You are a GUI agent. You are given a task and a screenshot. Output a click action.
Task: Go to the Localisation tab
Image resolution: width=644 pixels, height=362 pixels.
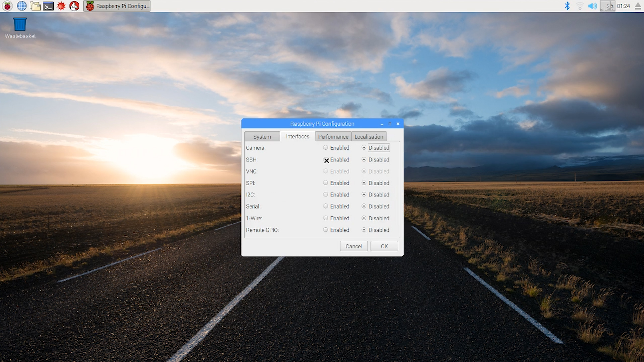tap(369, 137)
